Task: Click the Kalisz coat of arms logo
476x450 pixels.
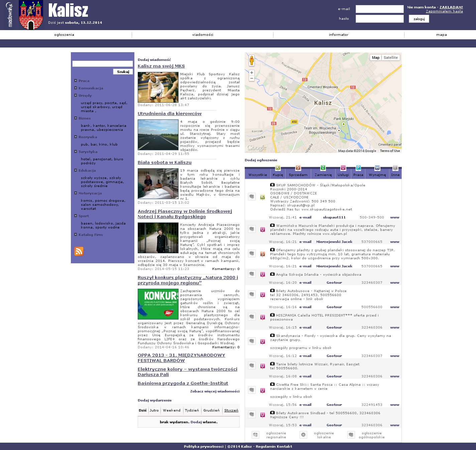Action: (31, 15)
